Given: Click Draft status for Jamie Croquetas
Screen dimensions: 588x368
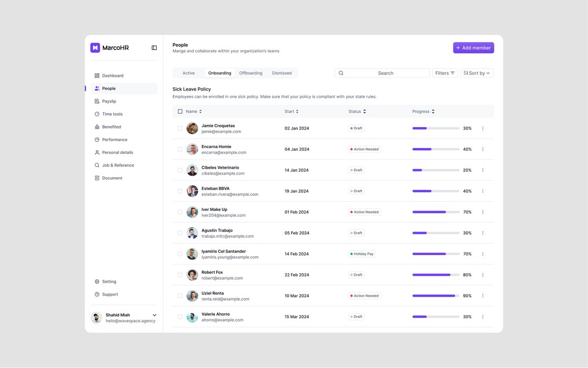Looking at the screenshot, I should pyautogui.click(x=356, y=128).
